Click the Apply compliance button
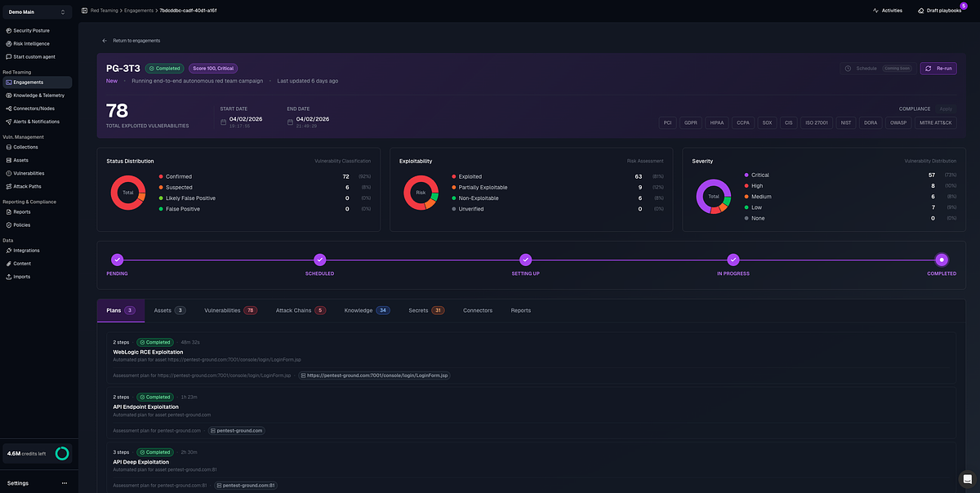 946,109
